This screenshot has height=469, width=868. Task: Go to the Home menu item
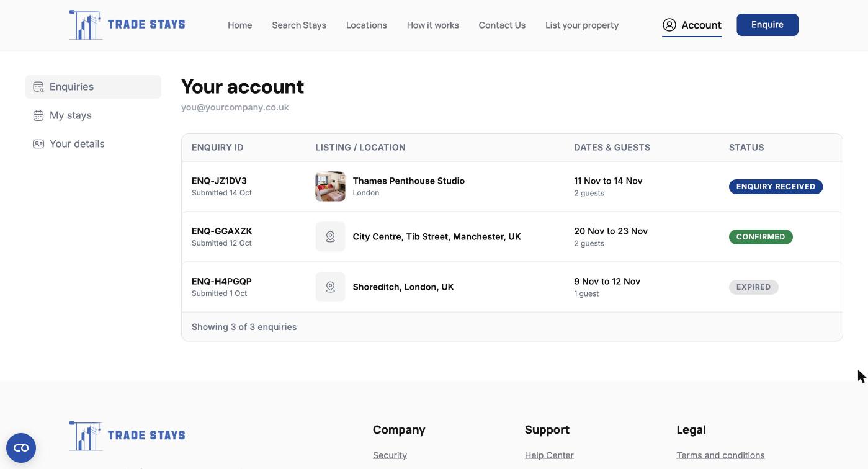(x=239, y=25)
